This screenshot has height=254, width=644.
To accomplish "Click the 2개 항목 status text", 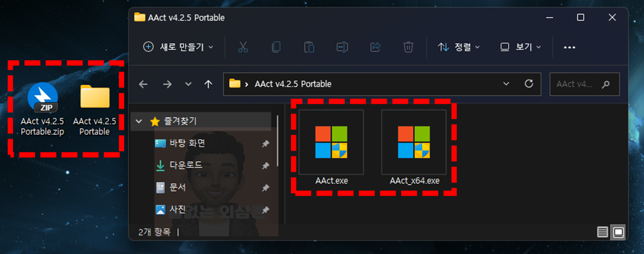I will [x=154, y=232].
